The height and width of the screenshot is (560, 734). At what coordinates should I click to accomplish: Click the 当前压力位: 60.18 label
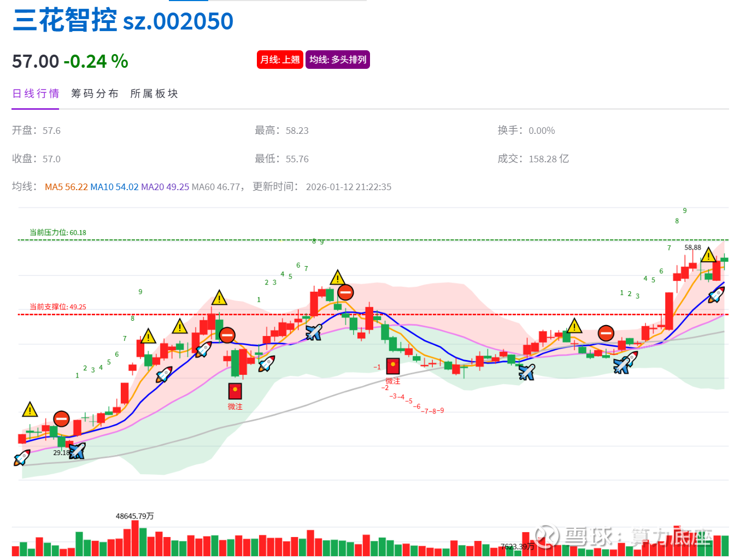[x=58, y=232]
